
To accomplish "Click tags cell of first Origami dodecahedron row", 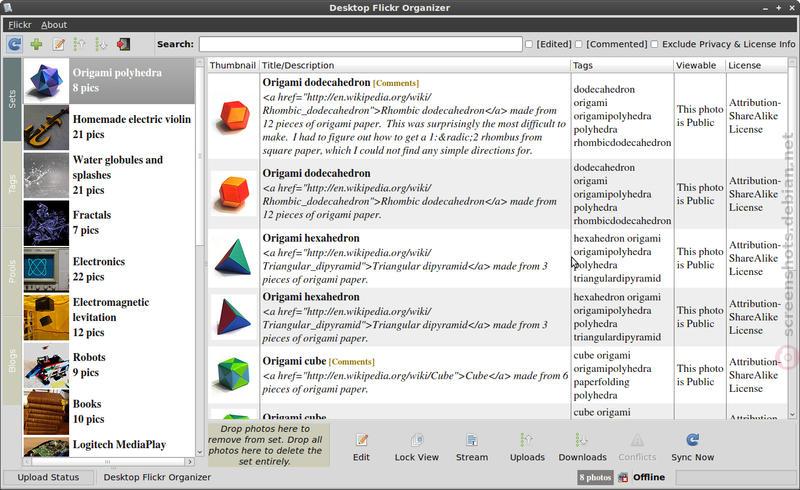I will 622,116.
